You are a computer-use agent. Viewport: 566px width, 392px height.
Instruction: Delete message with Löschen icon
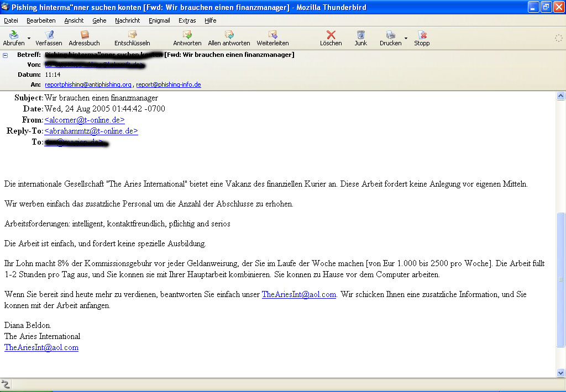pyautogui.click(x=331, y=35)
